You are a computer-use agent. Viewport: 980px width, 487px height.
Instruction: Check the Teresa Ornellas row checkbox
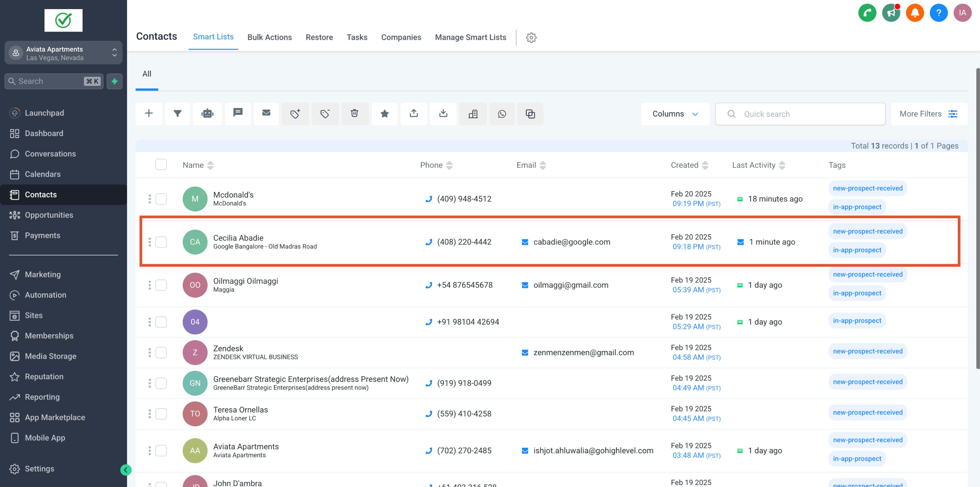coord(161,414)
